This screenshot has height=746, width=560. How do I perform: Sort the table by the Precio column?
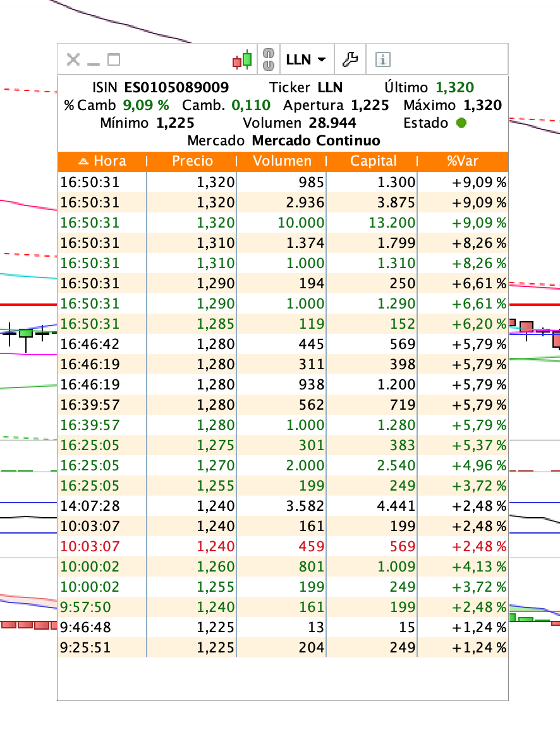point(192,161)
